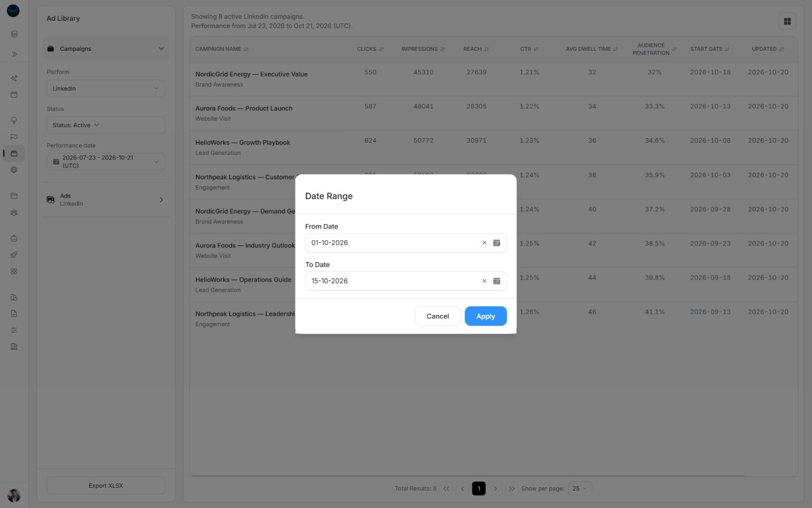Open the four-squares apps icon in sidebar
Image resolution: width=812 pixels, height=508 pixels.
(14, 271)
